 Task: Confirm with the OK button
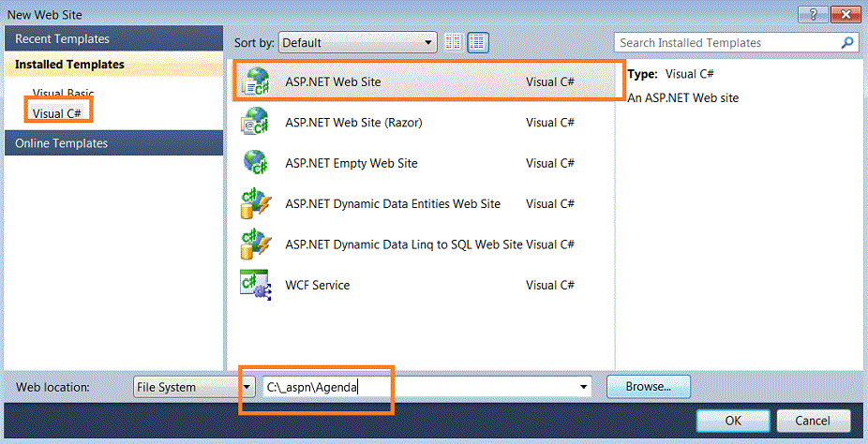[x=733, y=421]
